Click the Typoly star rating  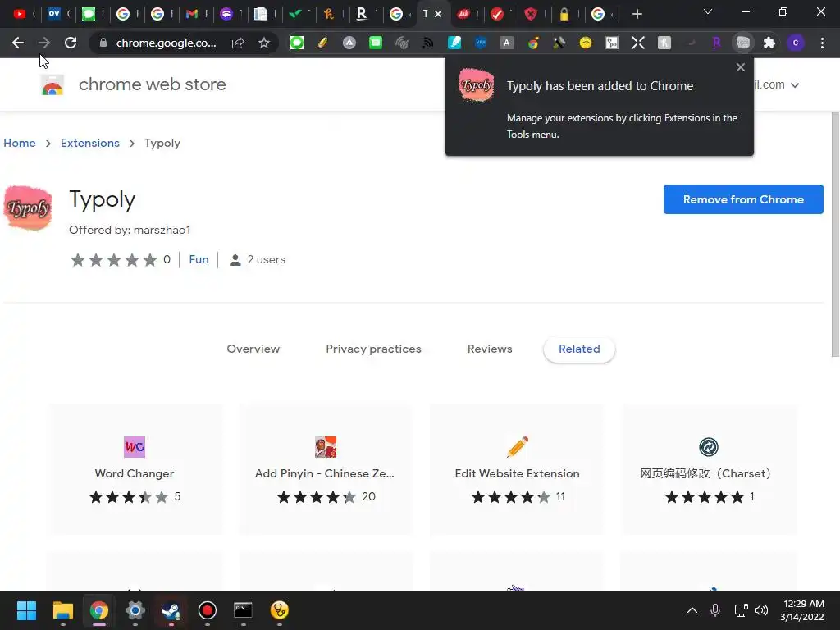point(114,260)
